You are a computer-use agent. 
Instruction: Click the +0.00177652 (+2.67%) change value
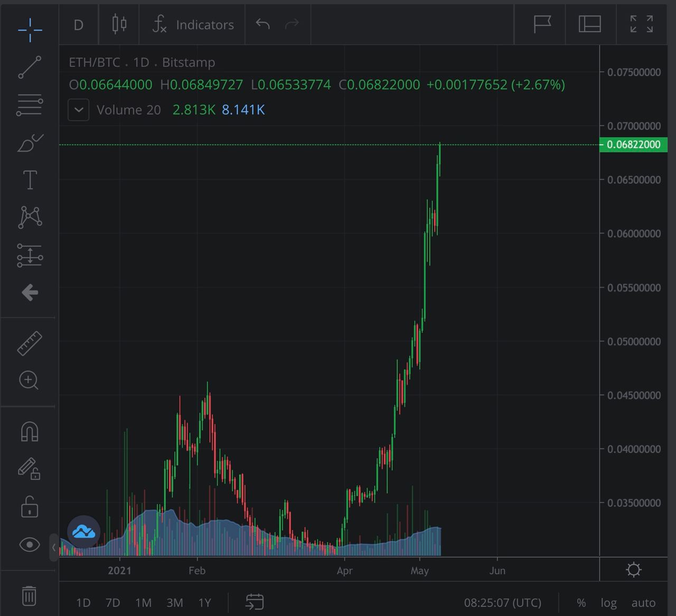coord(495,85)
